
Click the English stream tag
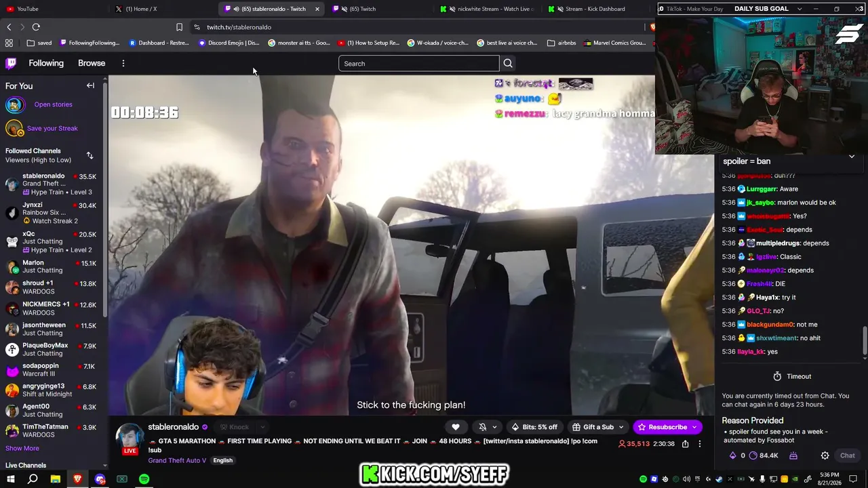pyautogui.click(x=222, y=460)
